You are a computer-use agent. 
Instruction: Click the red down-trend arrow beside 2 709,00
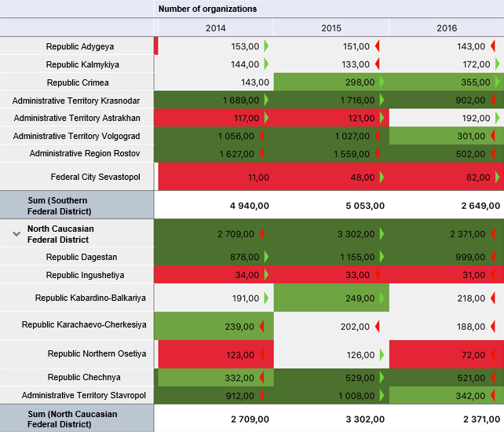coord(262,234)
